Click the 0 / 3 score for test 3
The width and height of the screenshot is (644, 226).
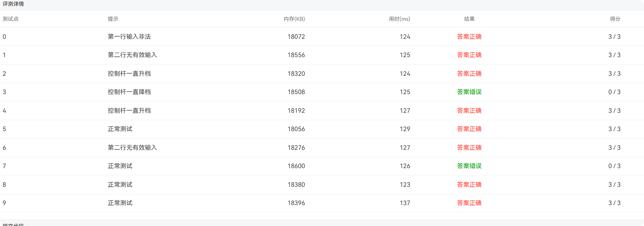614,92
